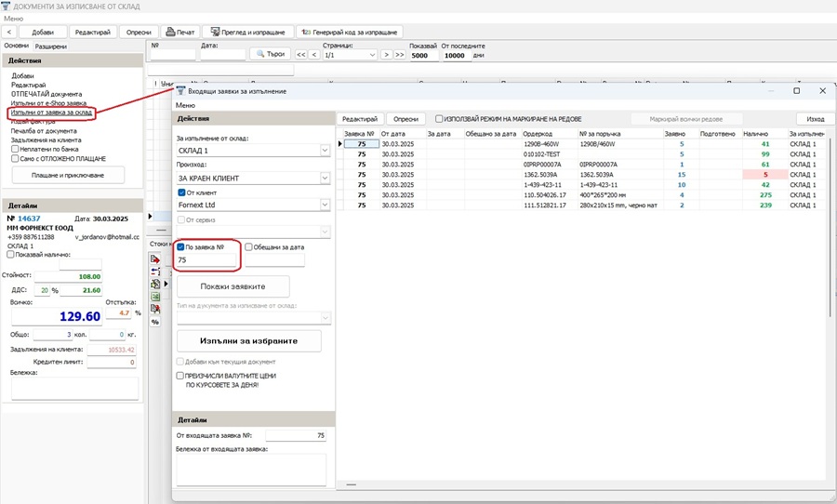Open the Страници 1/1 dropdown

pos(372,55)
